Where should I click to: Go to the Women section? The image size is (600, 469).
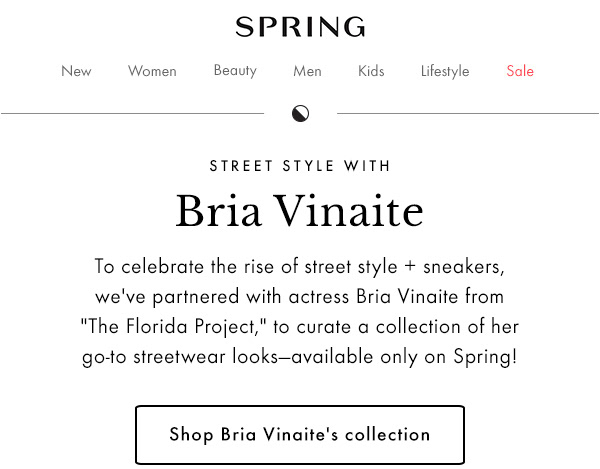(x=152, y=71)
